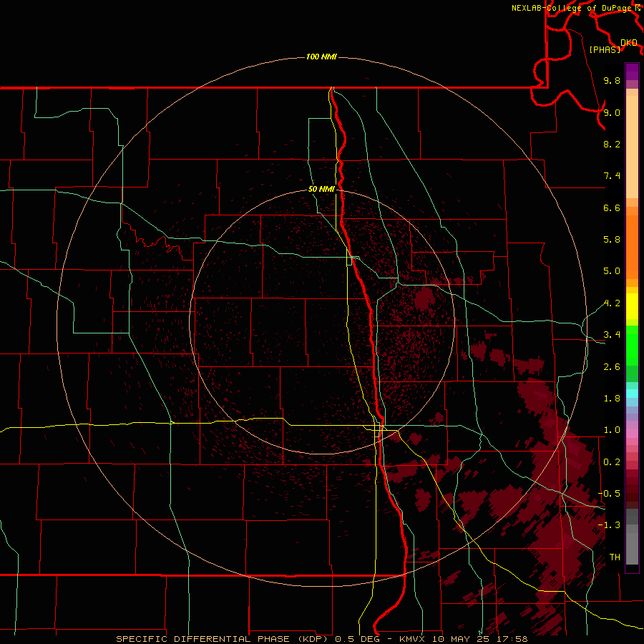
Task: Pick the 5.0 scale label
Action: [x=612, y=271]
